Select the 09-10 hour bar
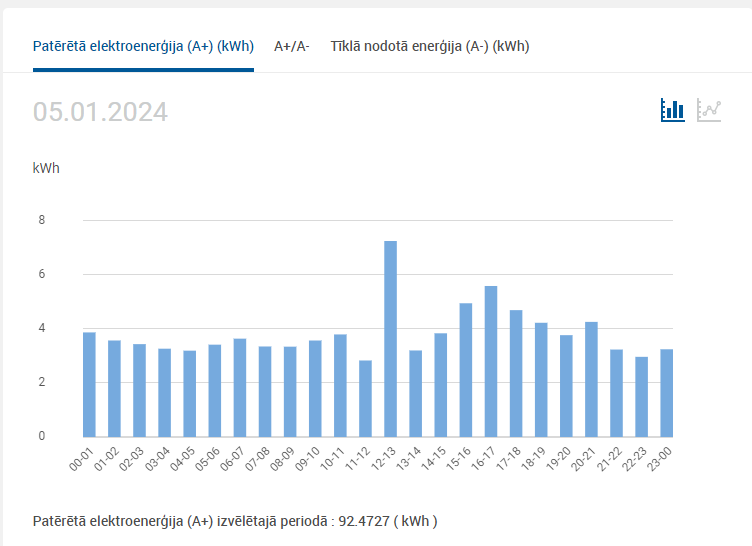Screen dimensions: 752x546 tap(315, 389)
